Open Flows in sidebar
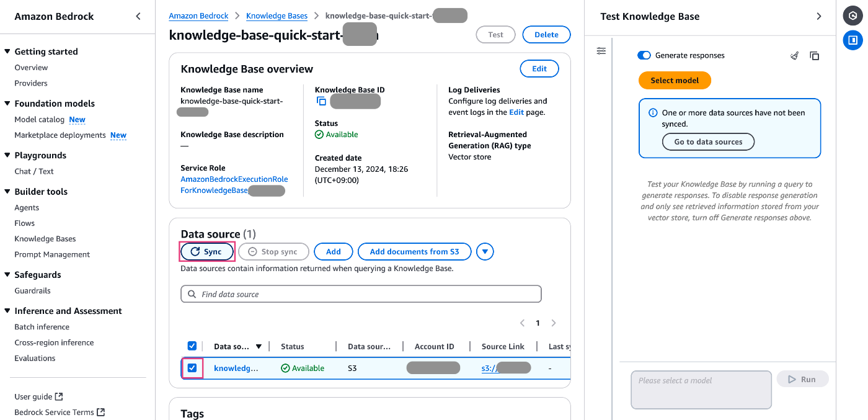The width and height of the screenshot is (868, 420). tap(25, 223)
